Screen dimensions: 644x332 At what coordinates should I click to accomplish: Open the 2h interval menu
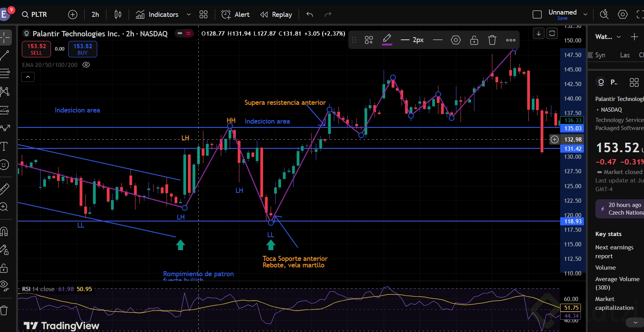pos(95,15)
